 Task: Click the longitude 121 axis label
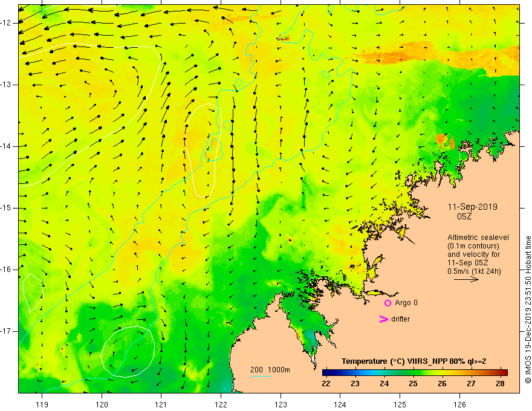click(x=161, y=404)
